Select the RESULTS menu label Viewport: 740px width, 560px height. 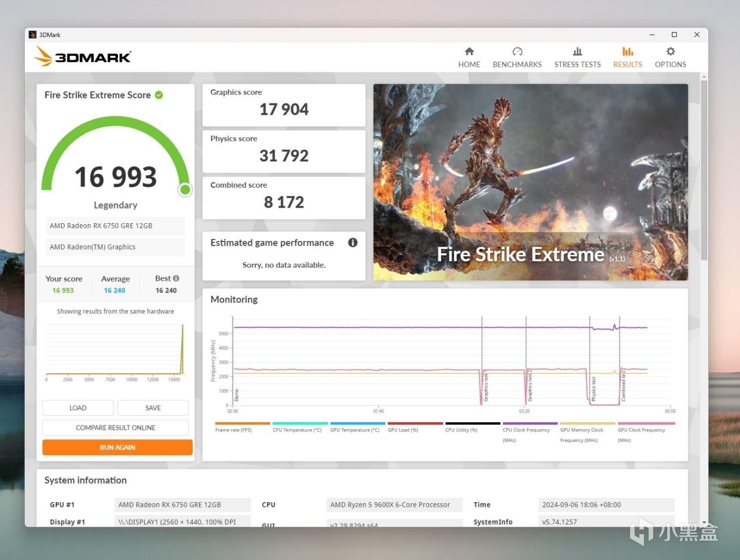[627, 64]
